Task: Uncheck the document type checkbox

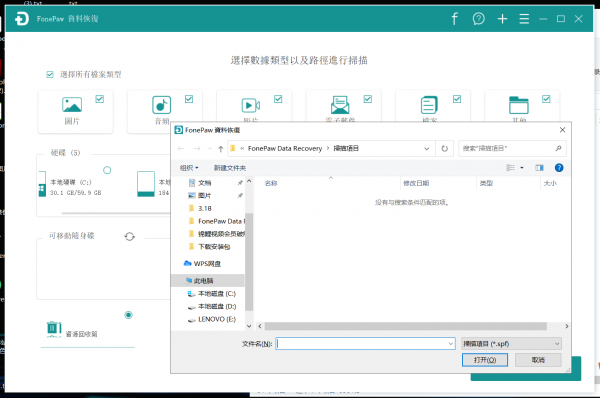Action: pos(457,99)
